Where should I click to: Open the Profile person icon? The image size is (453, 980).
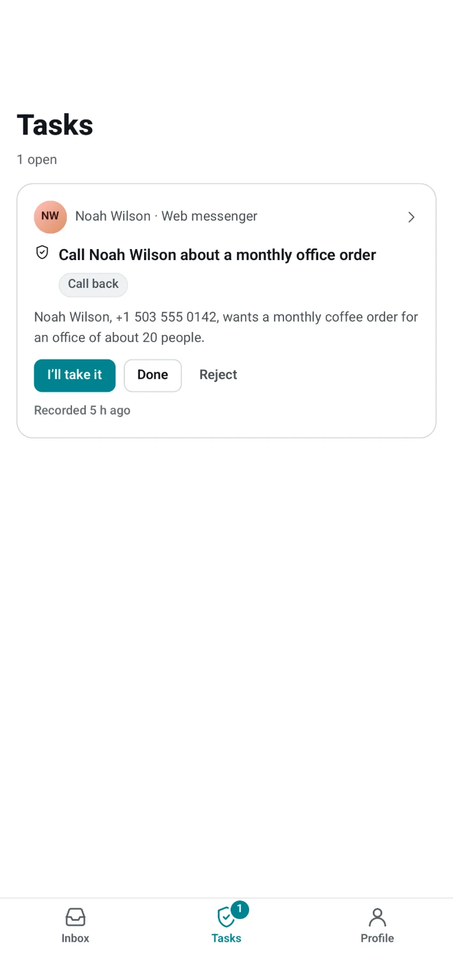(x=378, y=917)
